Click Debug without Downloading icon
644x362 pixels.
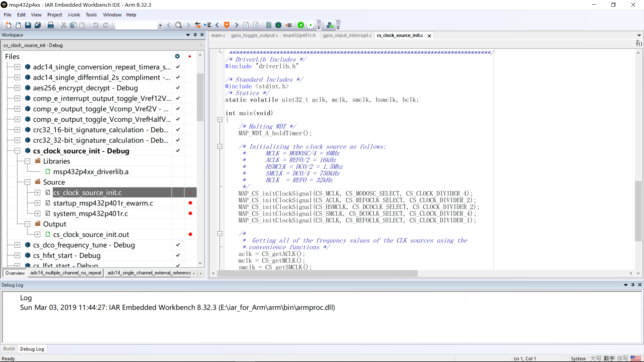tap(311, 25)
